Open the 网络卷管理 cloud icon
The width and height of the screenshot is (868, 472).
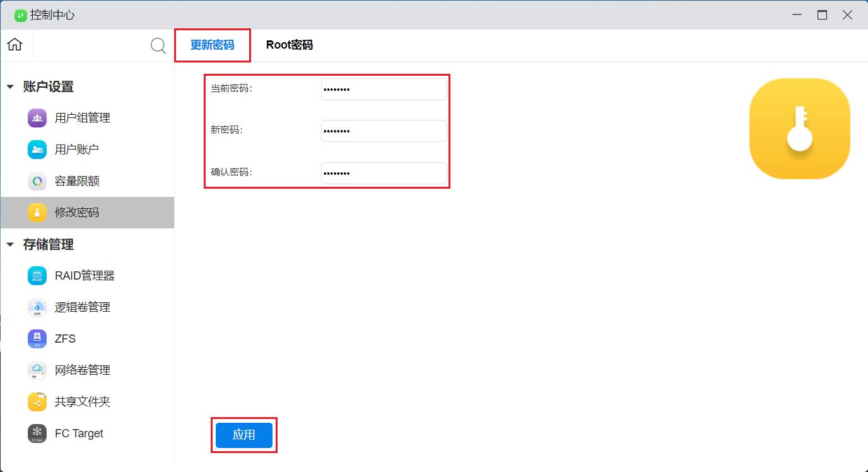click(37, 370)
